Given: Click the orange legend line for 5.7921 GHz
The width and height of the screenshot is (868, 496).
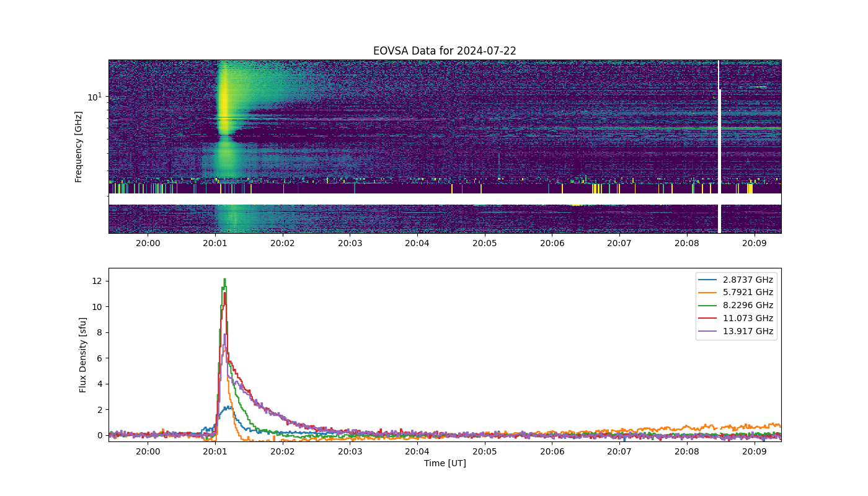Looking at the screenshot, I should [x=709, y=293].
